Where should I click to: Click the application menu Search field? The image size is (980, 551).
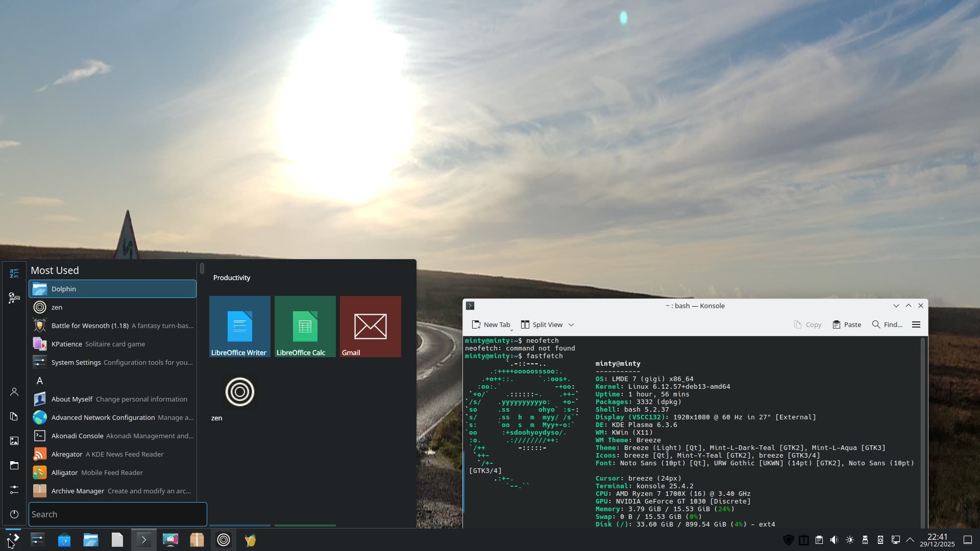tap(117, 514)
